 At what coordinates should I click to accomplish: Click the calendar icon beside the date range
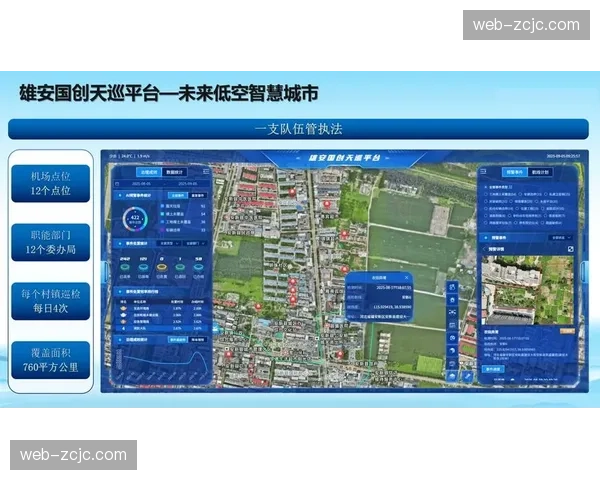click(117, 184)
